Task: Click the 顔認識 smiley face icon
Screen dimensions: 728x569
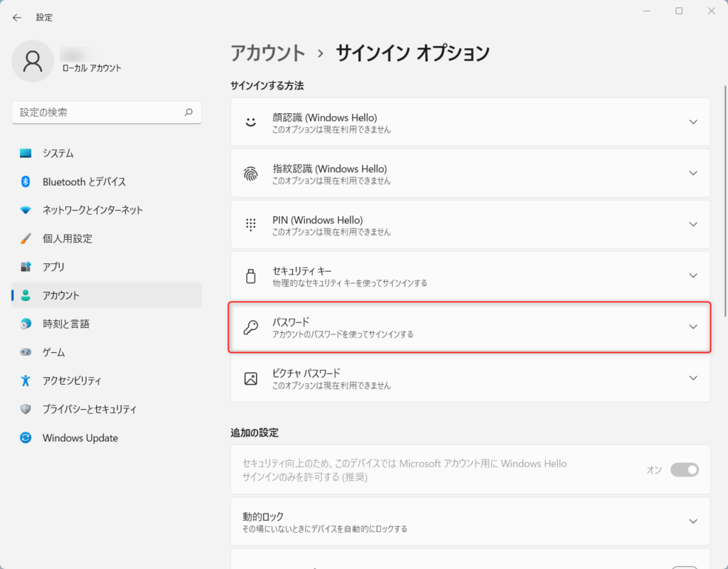Action: point(251,122)
